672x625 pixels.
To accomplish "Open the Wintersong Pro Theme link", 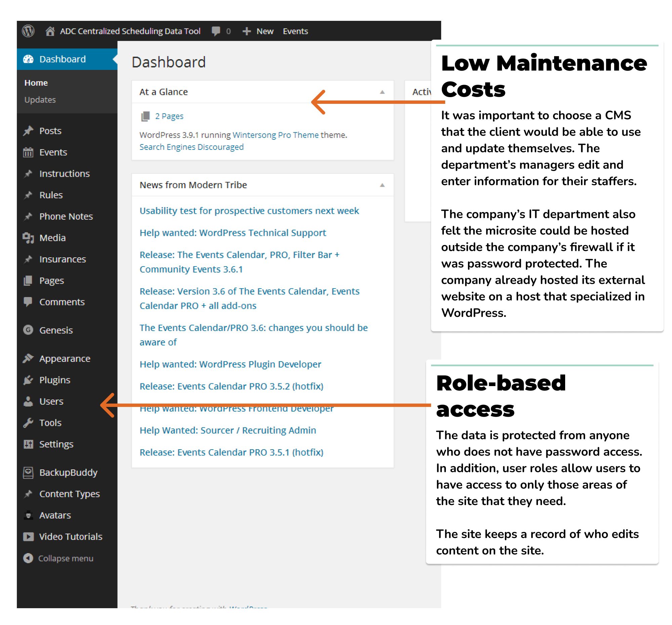I will (x=276, y=135).
